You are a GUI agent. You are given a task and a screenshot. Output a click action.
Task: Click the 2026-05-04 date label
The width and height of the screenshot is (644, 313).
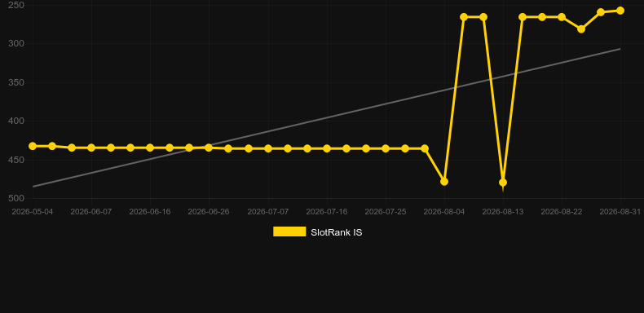33,212
